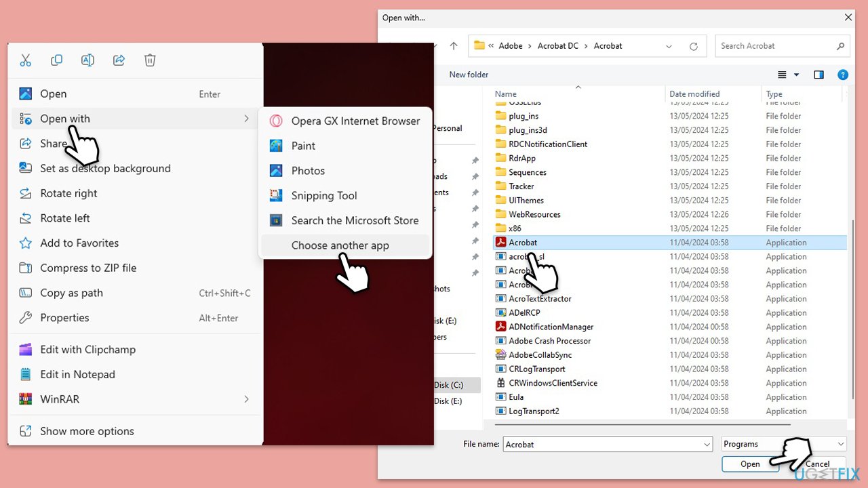Select Choose another app
The height and width of the screenshot is (488, 868).
tap(345, 245)
